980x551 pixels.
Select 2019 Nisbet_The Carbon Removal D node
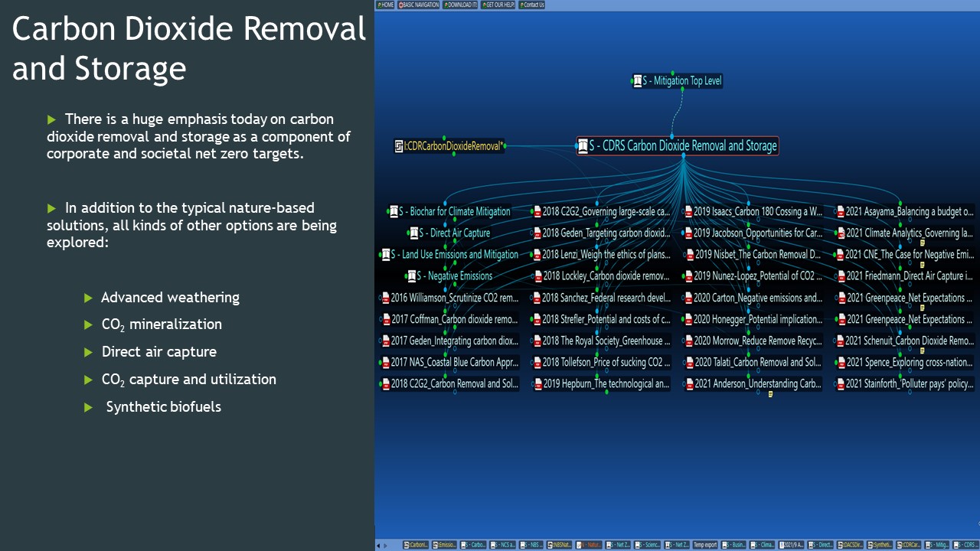pos(753,254)
